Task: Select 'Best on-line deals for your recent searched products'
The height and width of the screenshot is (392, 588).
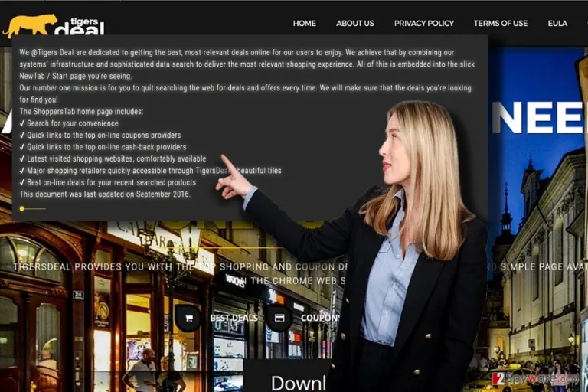Action: 111,182
